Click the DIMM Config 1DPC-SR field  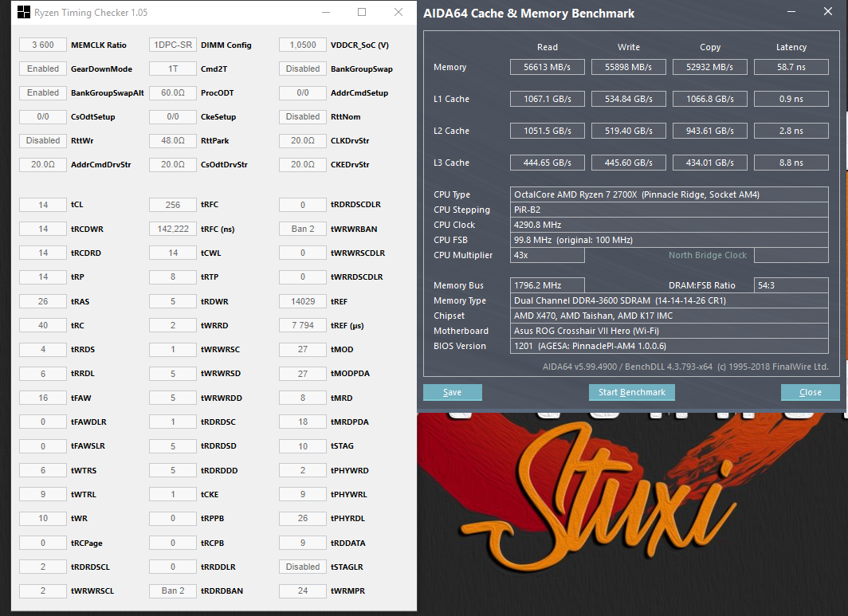click(x=172, y=45)
